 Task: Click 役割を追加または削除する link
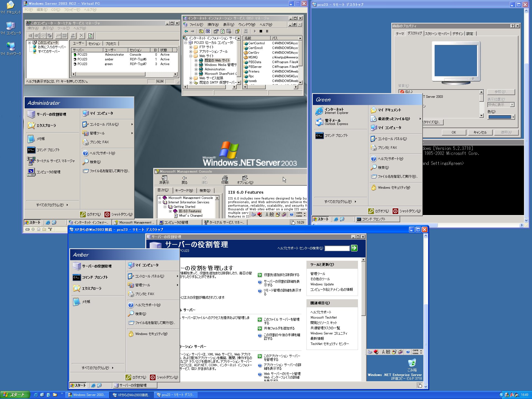tap(282, 275)
